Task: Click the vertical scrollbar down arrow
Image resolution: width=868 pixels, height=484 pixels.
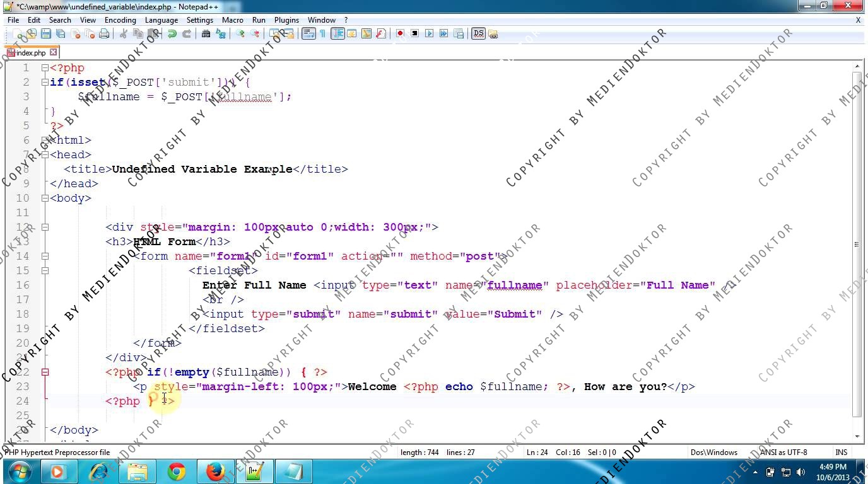Action: click(857, 436)
